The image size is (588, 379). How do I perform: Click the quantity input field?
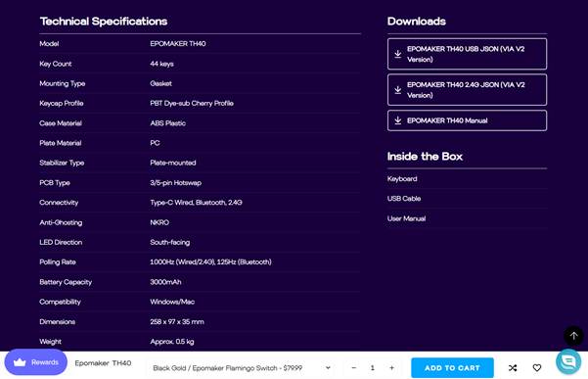pyautogui.click(x=373, y=368)
